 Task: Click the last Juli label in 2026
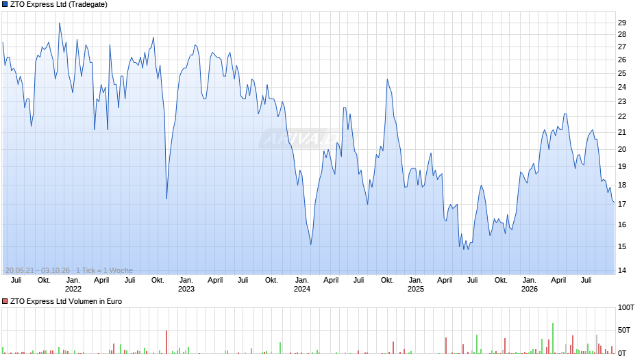coord(586,280)
